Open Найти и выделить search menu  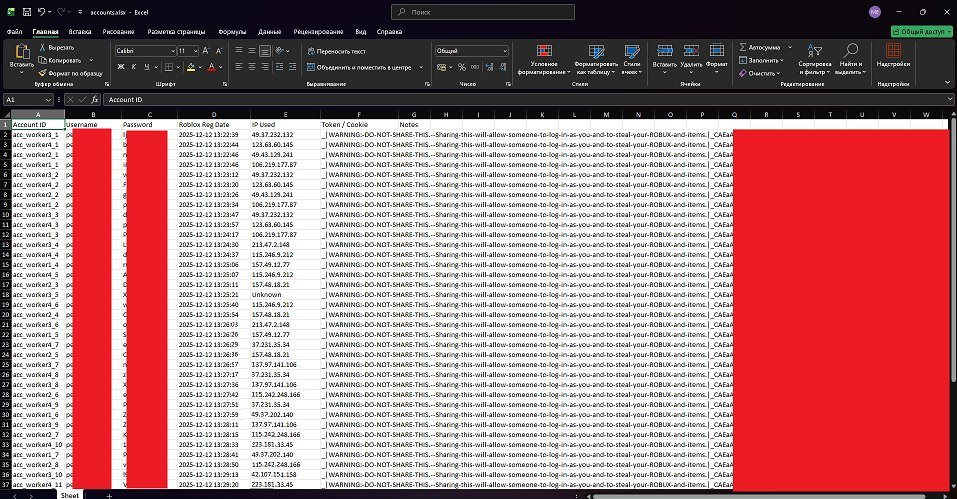click(x=850, y=60)
